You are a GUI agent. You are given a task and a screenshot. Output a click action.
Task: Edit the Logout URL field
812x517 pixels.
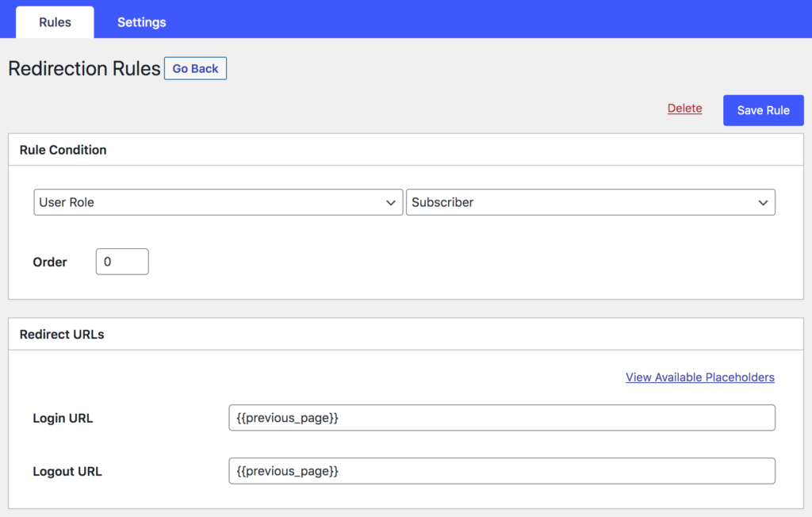(501, 470)
